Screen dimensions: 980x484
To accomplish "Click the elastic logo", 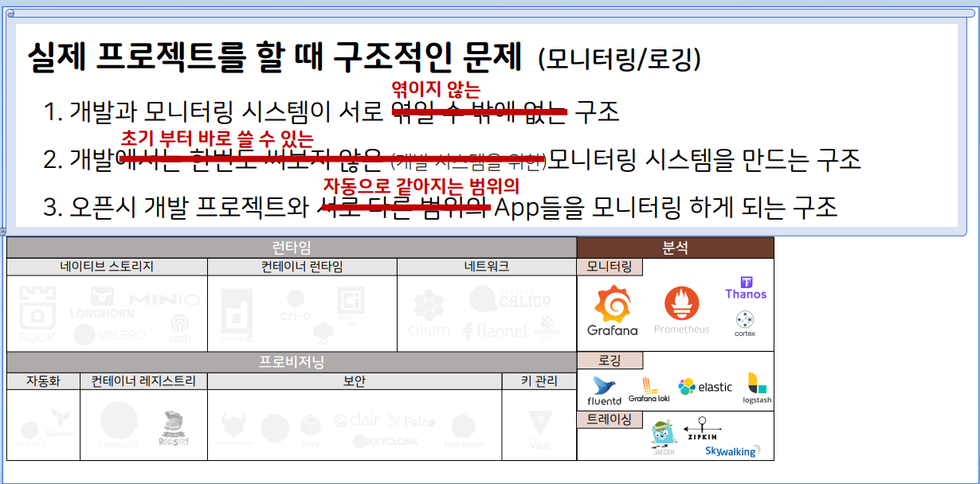I will click(x=705, y=387).
